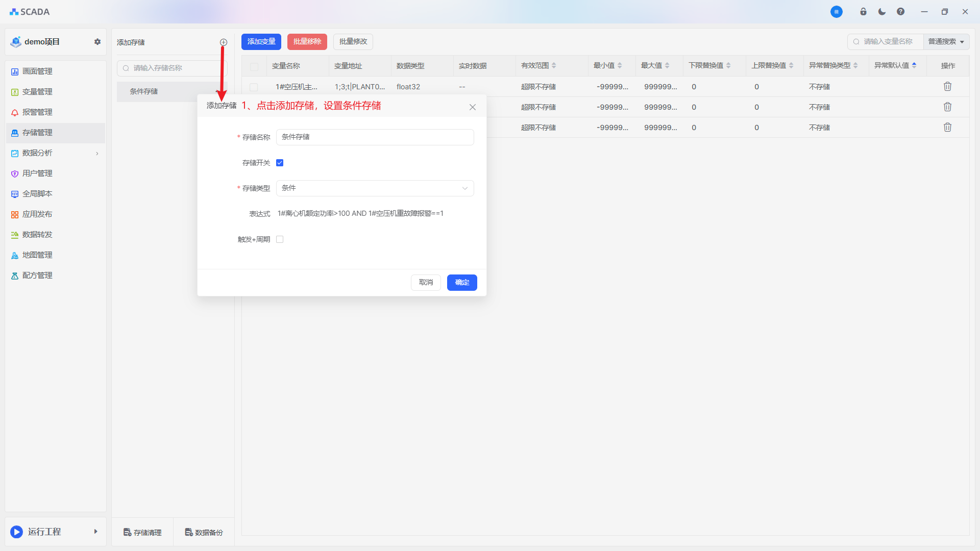This screenshot has width=980, height=551.
Task: Click the confirm button in dialog
Action: pos(461,283)
